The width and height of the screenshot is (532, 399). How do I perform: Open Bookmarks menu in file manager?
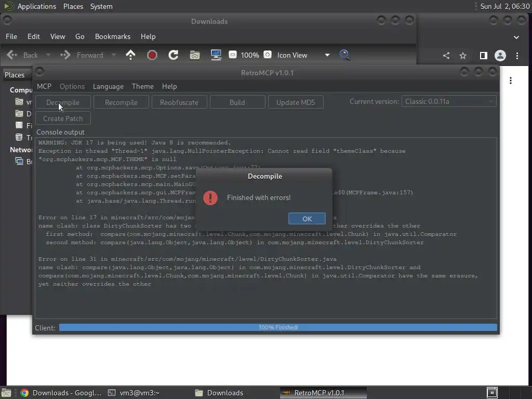113,36
